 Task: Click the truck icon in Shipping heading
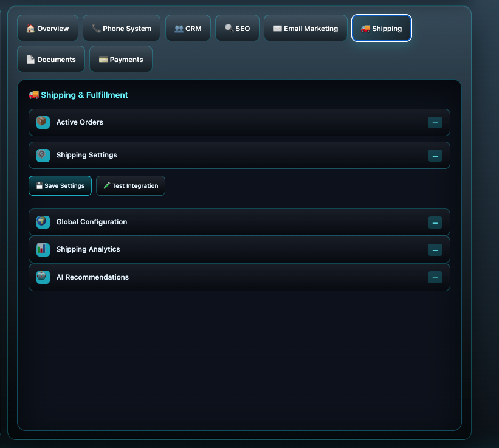33,95
